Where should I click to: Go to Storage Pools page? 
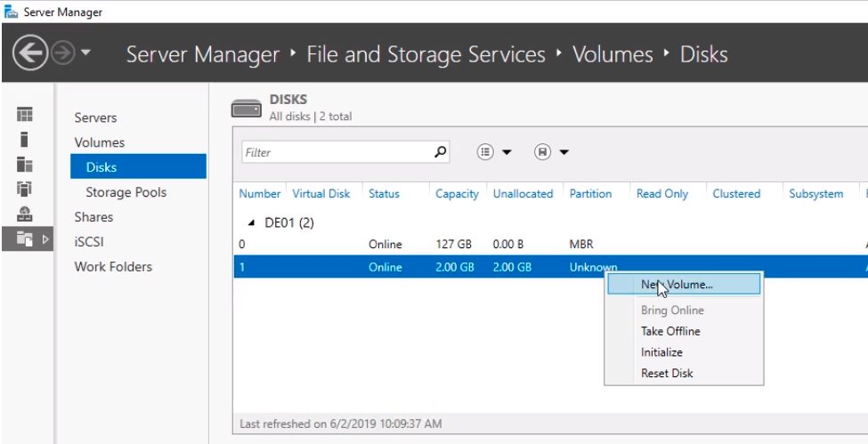coord(126,192)
